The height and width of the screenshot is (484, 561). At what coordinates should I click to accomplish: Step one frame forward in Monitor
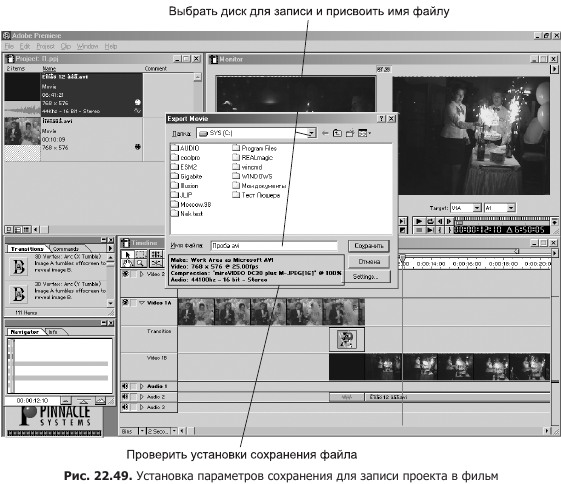(x=449, y=221)
